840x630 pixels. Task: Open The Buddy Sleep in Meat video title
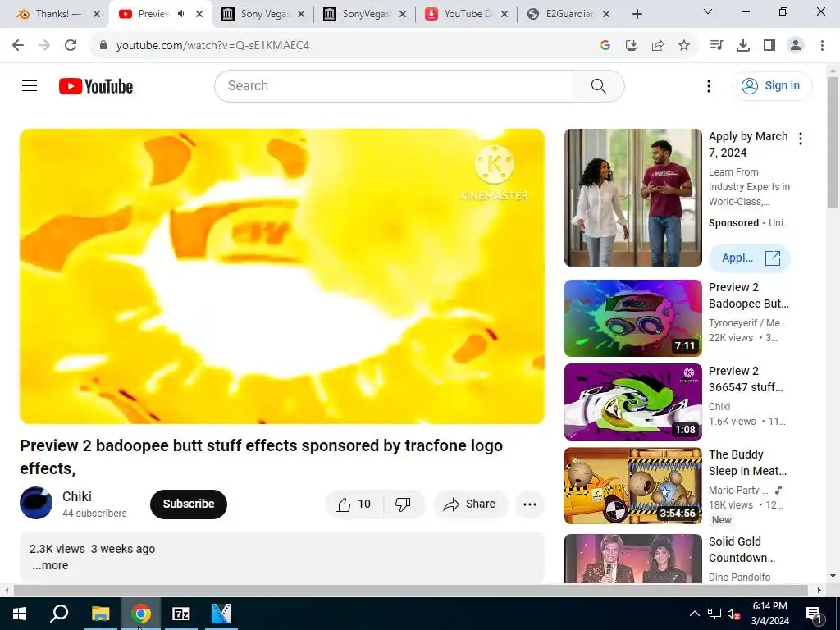[x=747, y=463]
